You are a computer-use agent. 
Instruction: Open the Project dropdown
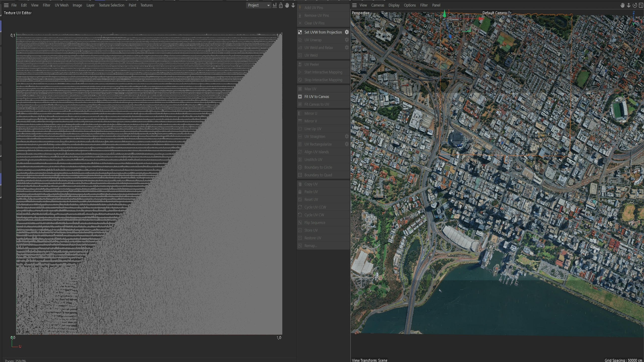point(259,5)
